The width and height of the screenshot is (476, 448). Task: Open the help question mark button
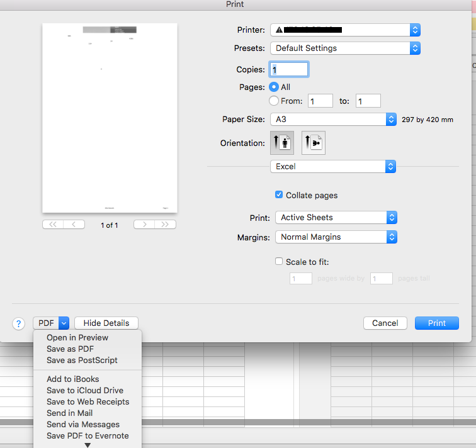(18, 323)
